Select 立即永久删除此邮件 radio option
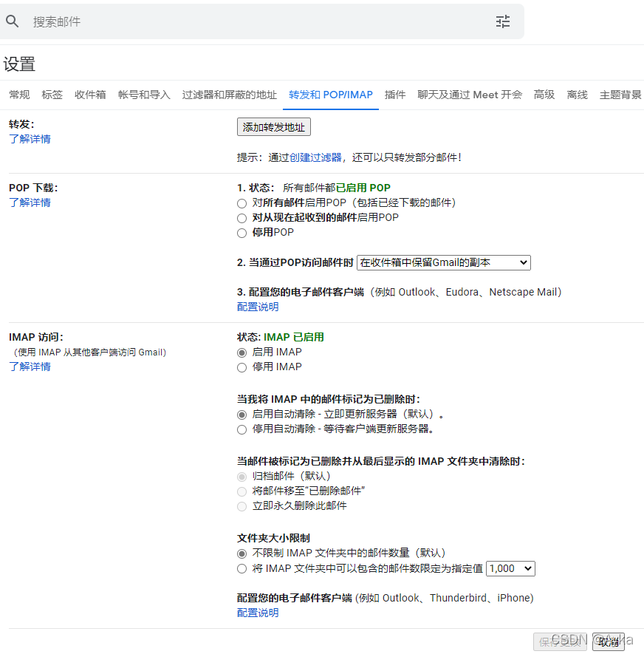 pos(241,506)
